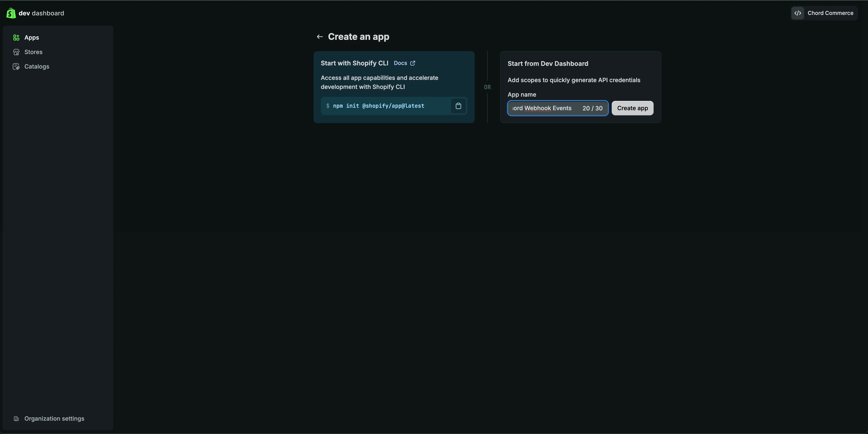Copy the npm init command
Screen dimensions: 868x434
pos(458,106)
